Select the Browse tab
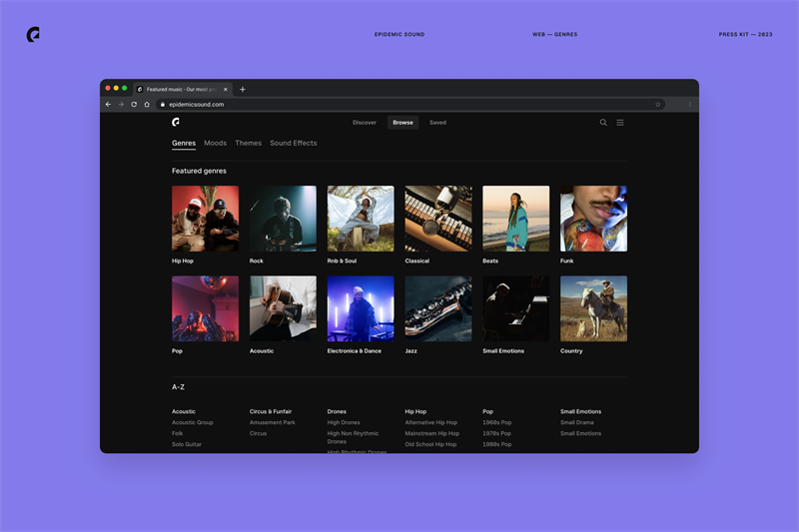Image resolution: width=799 pixels, height=532 pixels. 403,123
